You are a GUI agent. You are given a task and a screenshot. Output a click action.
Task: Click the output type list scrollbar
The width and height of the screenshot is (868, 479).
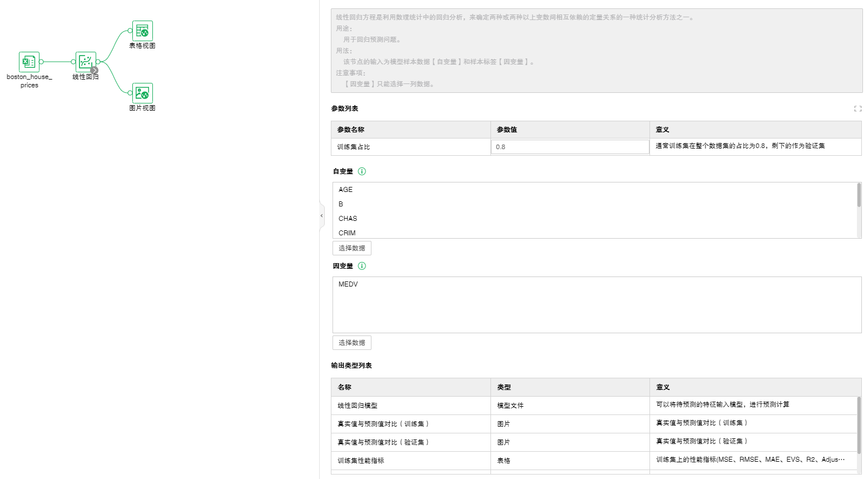click(859, 426)
